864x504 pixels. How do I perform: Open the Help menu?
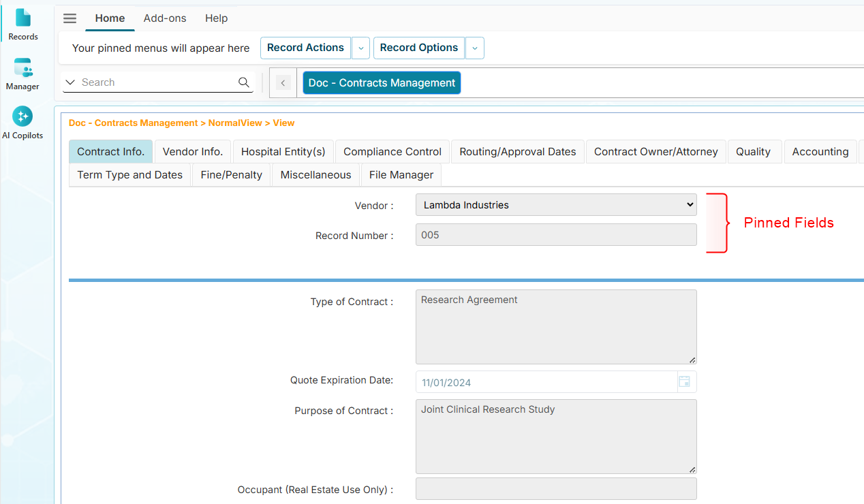pyautogui.click(x=216, y=18)
